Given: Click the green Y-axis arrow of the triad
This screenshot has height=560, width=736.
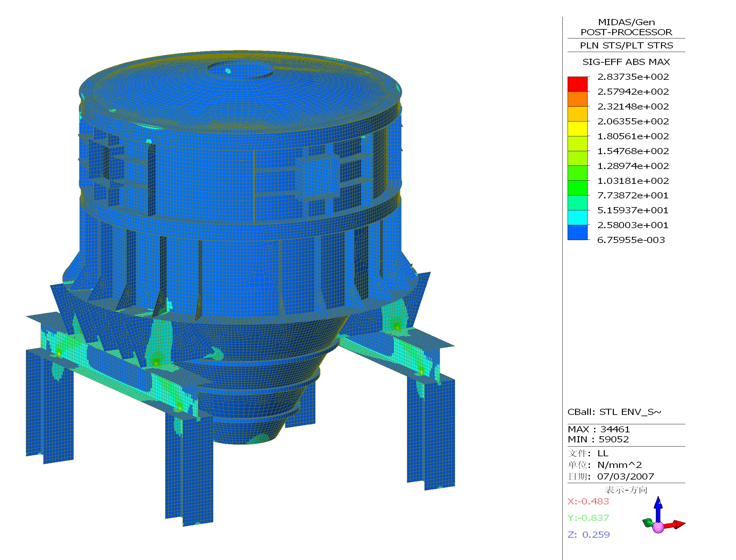Looking at the screenshot, I should pos(648,523).
